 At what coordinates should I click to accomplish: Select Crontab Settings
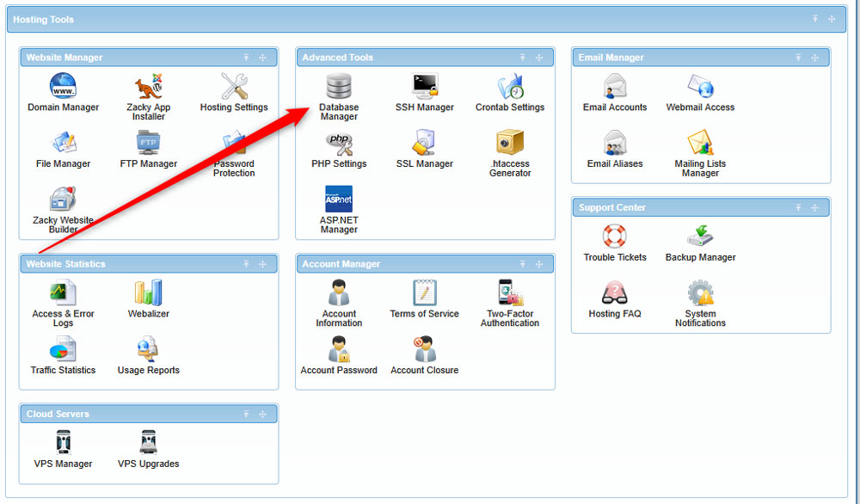(x=509, y=90)
